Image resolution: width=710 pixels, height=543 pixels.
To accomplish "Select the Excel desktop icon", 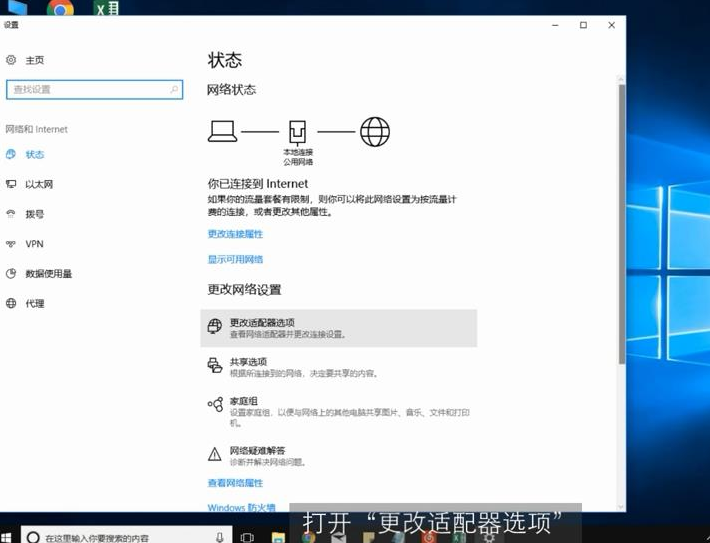I will 106,8.
